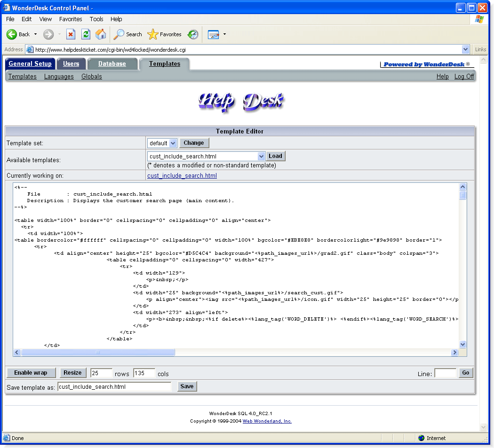The width and height of the screenshot is (494, 448).
Task: Click the Templates submenu link
Action: point(23,77)
